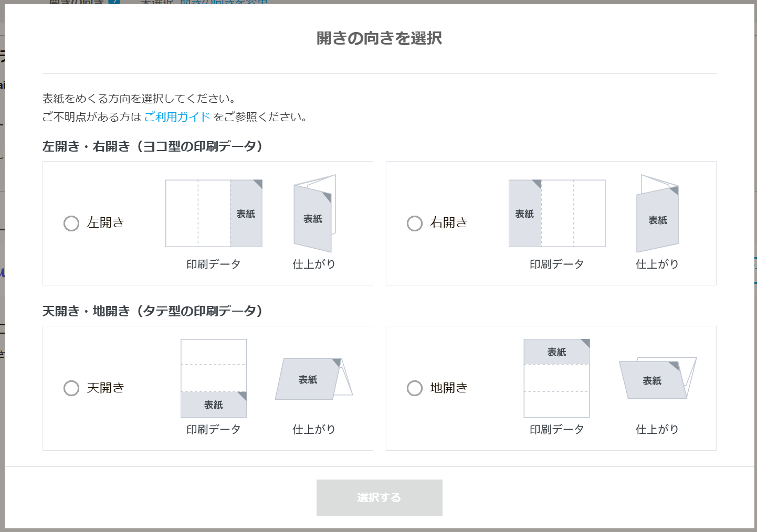Image resolution: width=757 pixels, height=532 pixels.
Task: Click the 地開き print data layout illustration
Action: click(557, 378)
